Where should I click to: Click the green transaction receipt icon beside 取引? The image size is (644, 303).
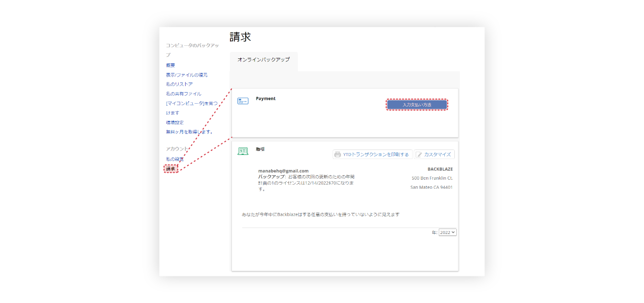(x=243, y=150)
